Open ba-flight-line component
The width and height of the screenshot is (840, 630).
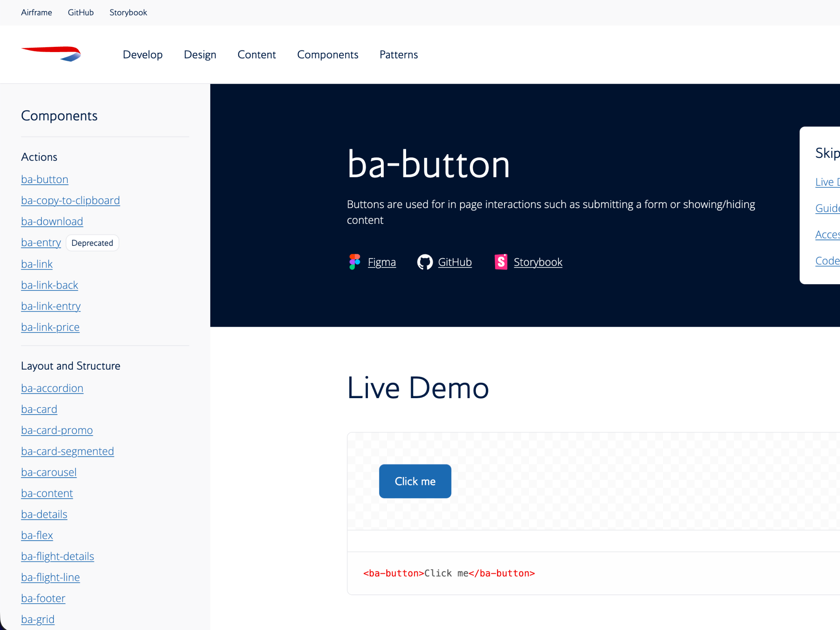point(51,577)
